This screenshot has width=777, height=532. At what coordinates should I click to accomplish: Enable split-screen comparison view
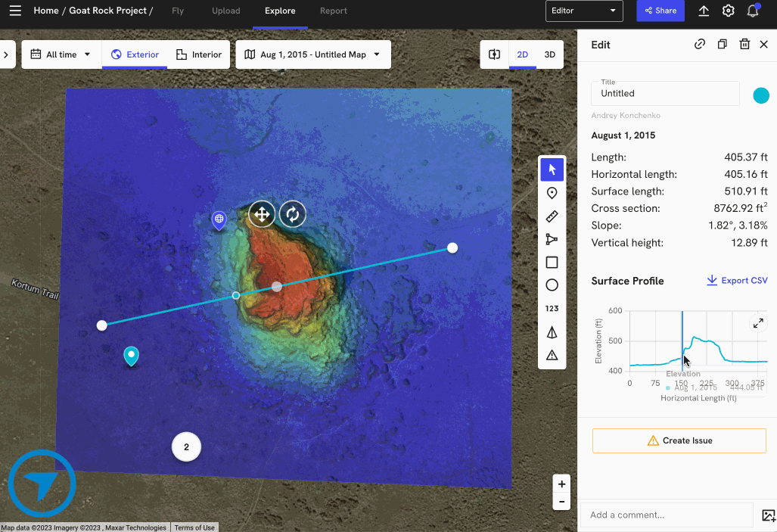(494, 54)
